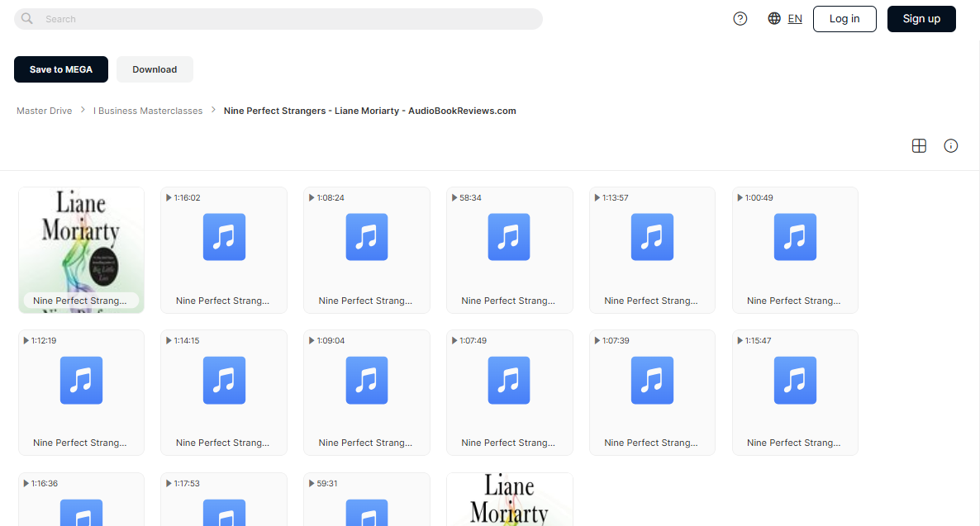Open the folder info icon
The width and height of the screenshot is (980, 526).
(x=950, y=145)
